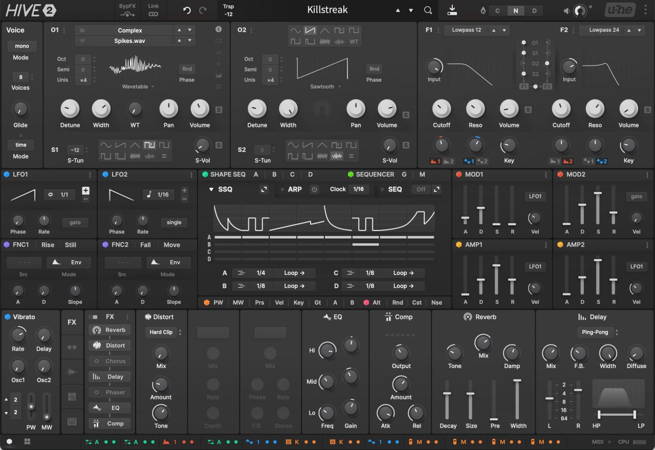The width and height of the screenshot is (655, 450).
Task: Click the Killstreak preset name
Action: click(x=328, y=10)
